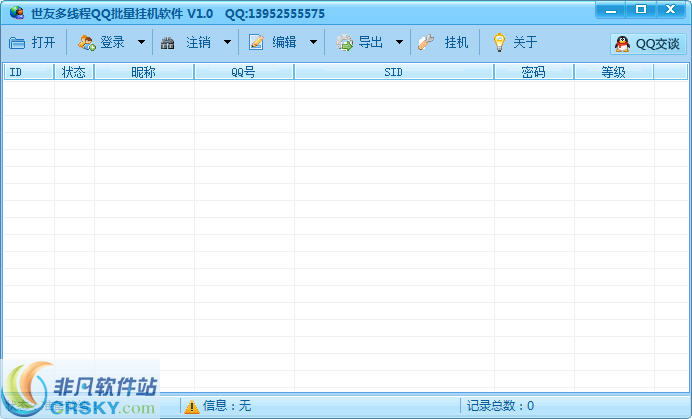Expand the 注销 dropdown arrow
Screen dimensions: 692x419
point(227,42)
